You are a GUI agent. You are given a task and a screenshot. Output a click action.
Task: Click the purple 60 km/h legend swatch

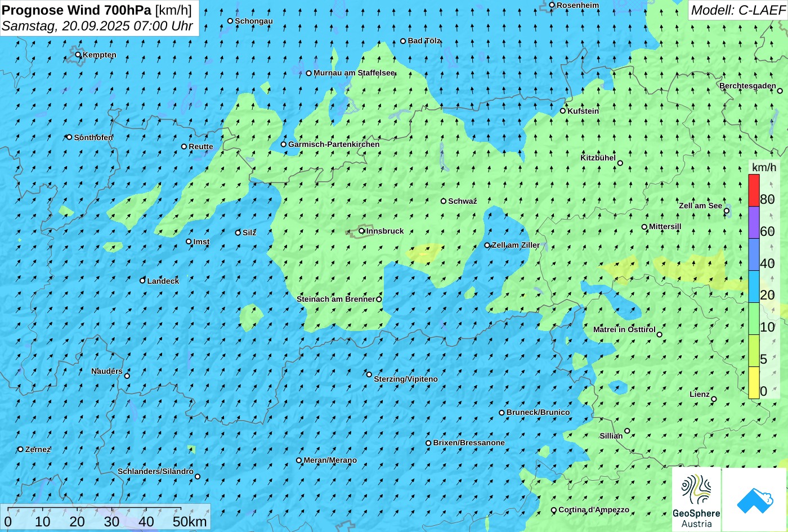[x=754, y=223]
